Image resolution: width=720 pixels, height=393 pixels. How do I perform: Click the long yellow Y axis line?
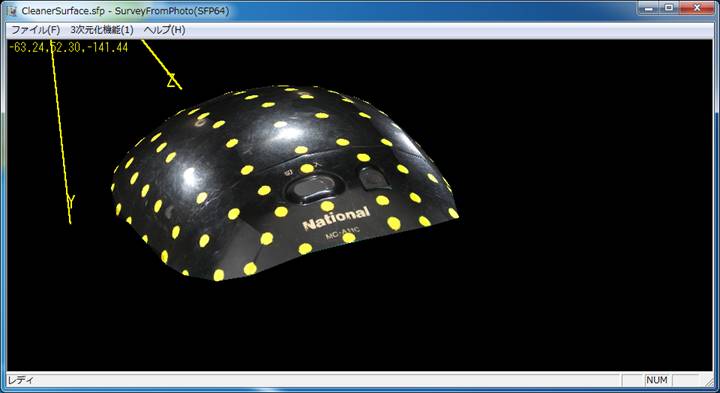tap(61, 132)
